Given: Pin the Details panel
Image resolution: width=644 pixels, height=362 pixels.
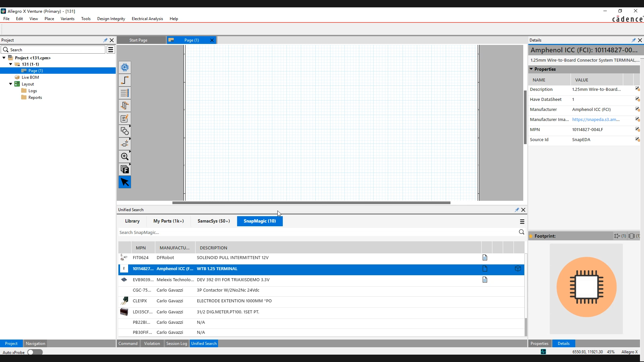Looking at the screenshot, I should tap(634, 40).
